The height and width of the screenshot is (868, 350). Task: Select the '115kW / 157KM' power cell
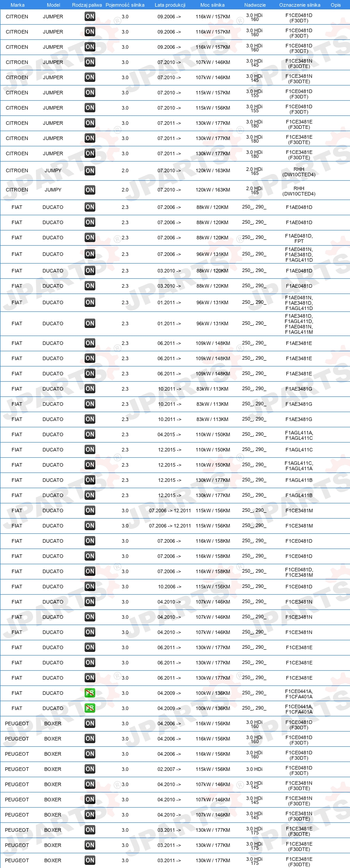[213, 93]
